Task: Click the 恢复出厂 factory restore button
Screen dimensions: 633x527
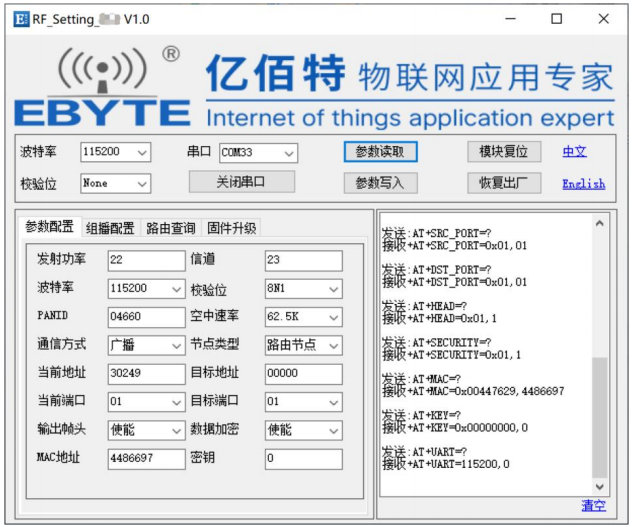Action: [504, 183]
